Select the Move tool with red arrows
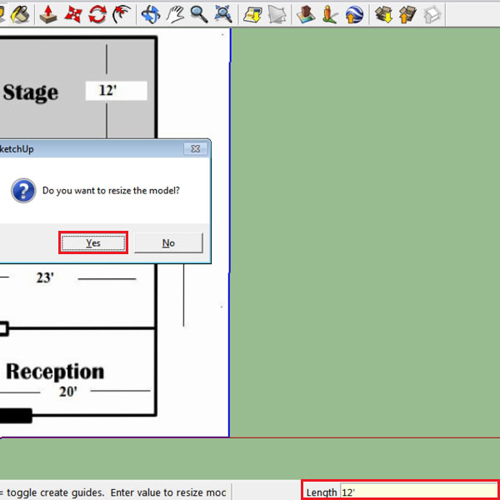The image size is (500, 500). 73,14
